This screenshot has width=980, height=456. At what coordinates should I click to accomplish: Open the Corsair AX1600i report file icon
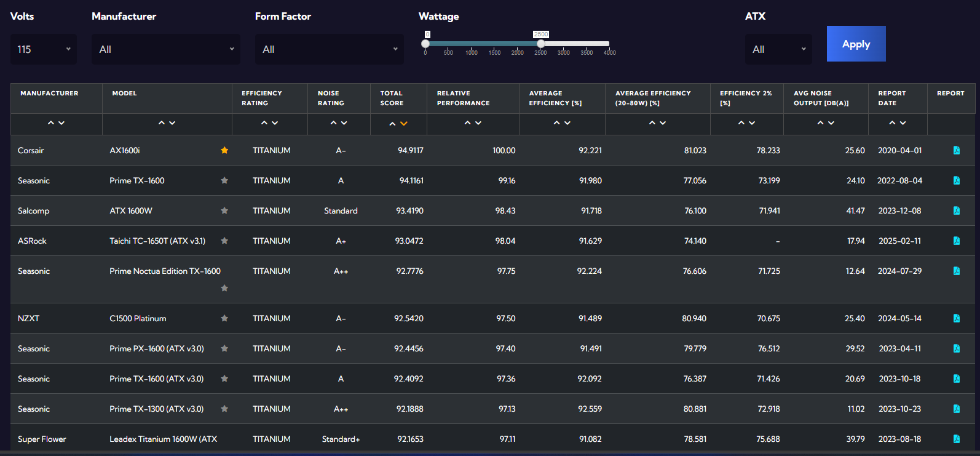click(956, 150)
